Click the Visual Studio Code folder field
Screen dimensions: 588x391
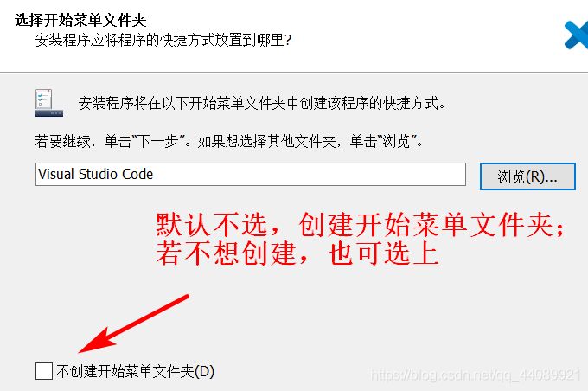click(x=251, y=174)
